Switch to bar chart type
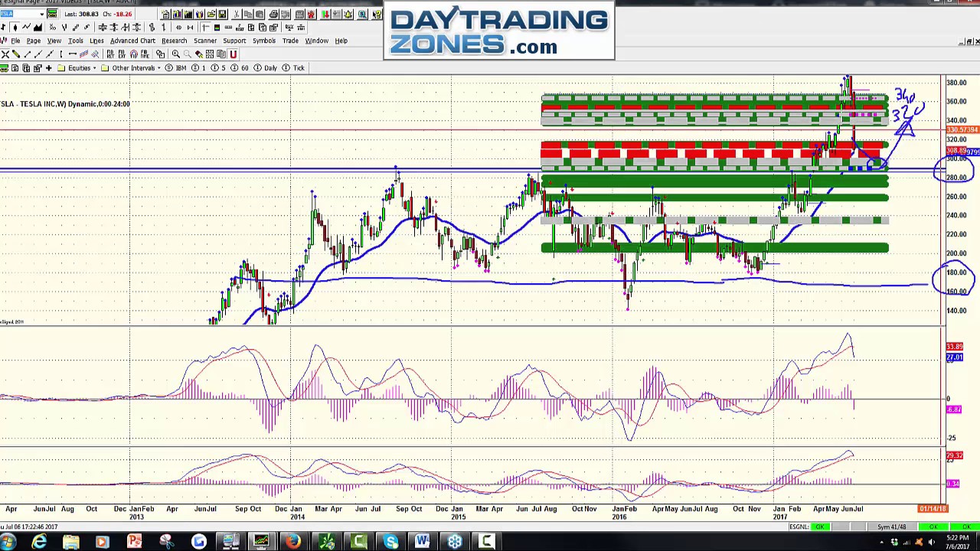 (x=4, y=28)
